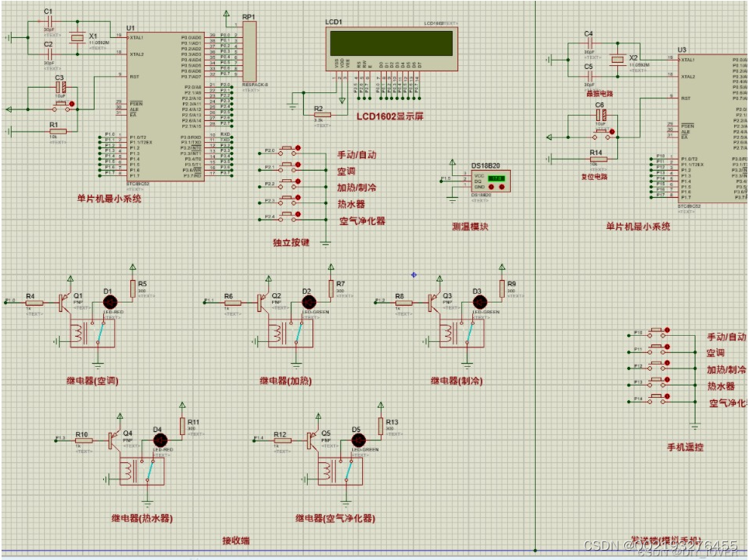Viewport: 749px width, 560px height.
Task: Toggle the P12 push button in 手机遥控
Action: point(659,366)
